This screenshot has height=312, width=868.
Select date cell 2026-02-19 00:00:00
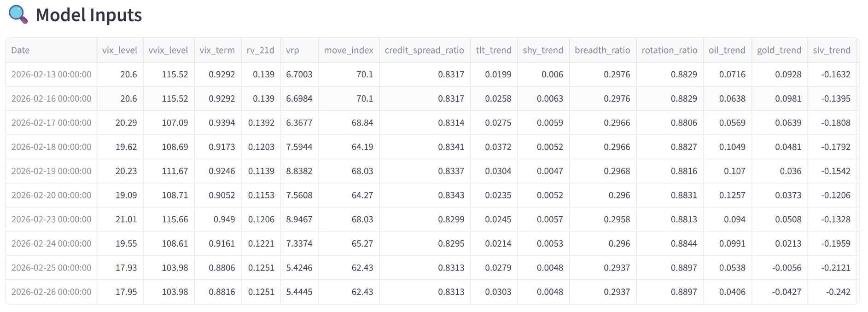click(51, 171)
